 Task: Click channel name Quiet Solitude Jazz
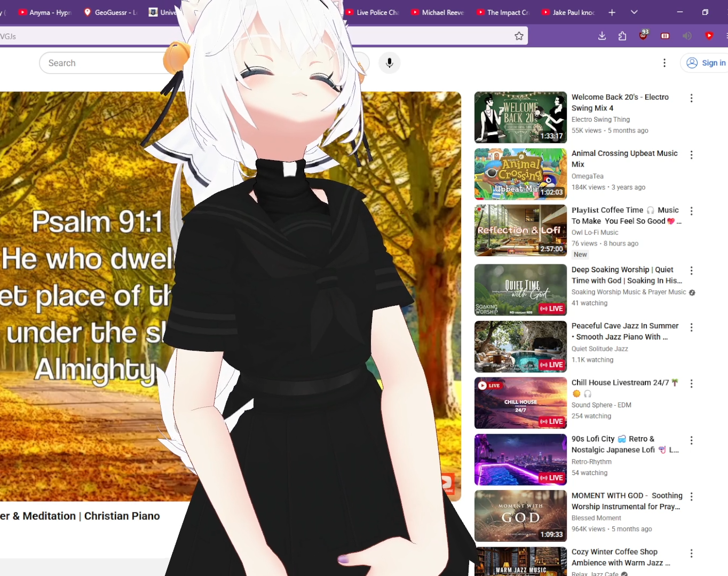pyautogui.click(x=600, y=349)
